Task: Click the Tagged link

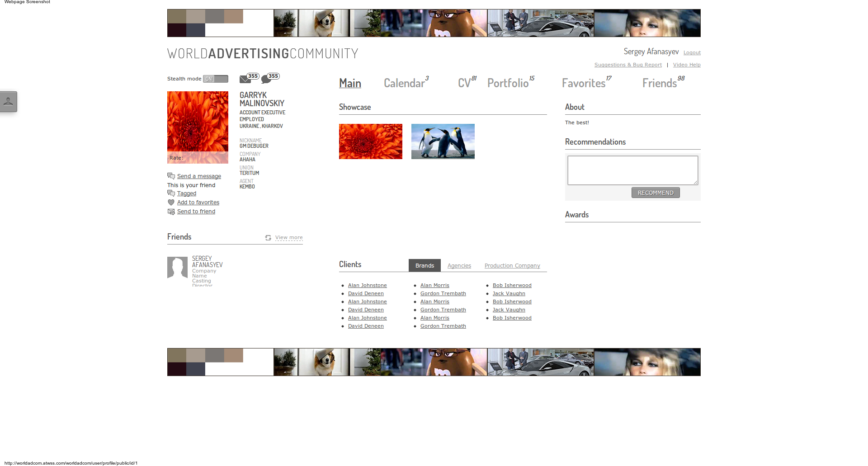Action: click(187, 193)
